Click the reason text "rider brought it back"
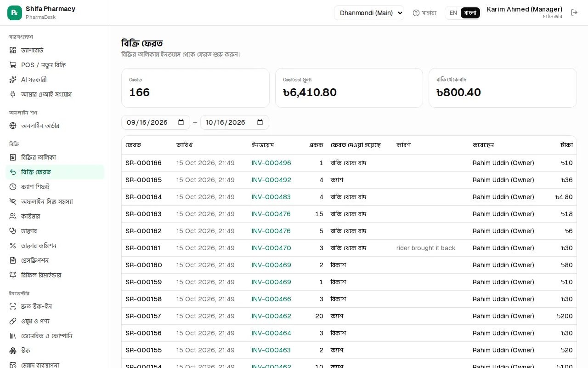This screenshot has width=588, height=368. pos(426,248)
